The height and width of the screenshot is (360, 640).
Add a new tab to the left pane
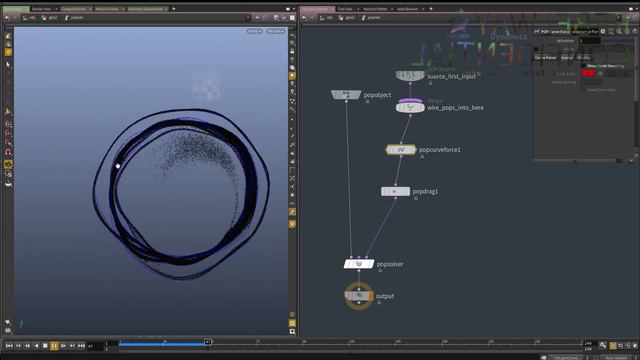point(173,9)
